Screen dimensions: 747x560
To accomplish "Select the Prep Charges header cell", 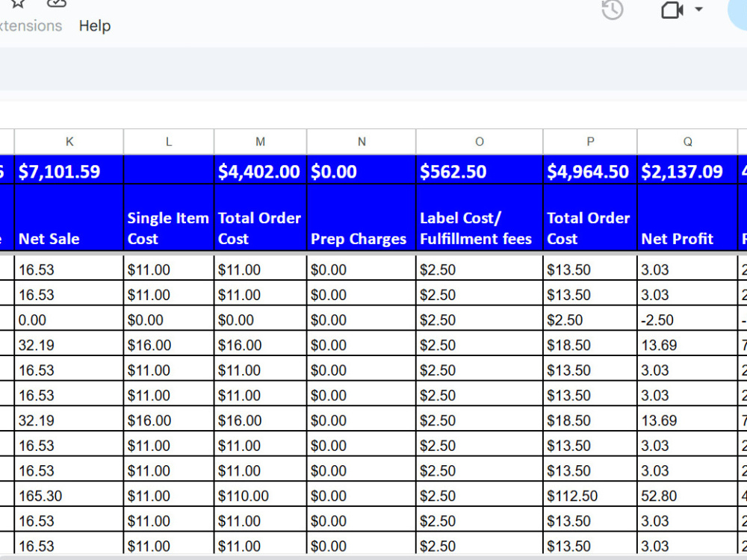I will click(x=362, y=217).
